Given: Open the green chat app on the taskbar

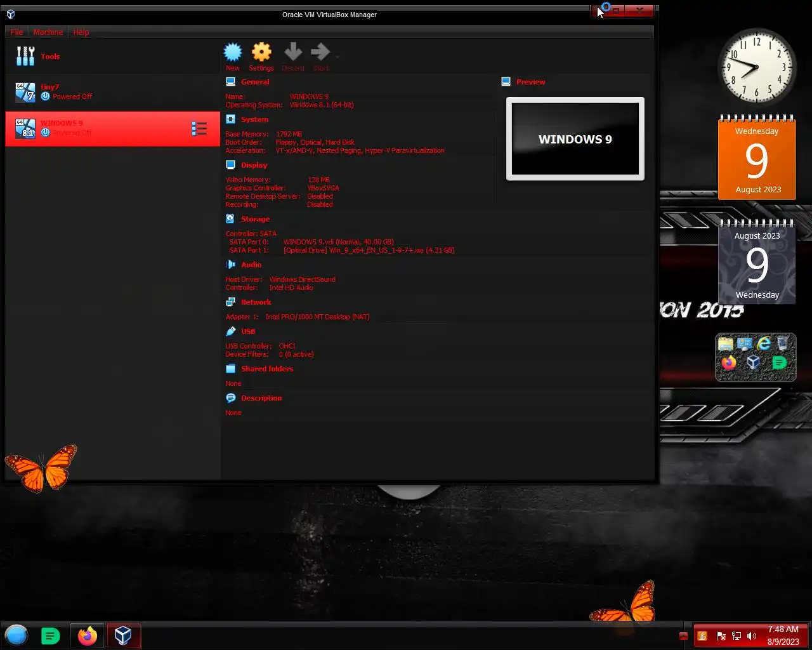Looking at the screenshot, I should pyautogui.click(x=50, y=635).
